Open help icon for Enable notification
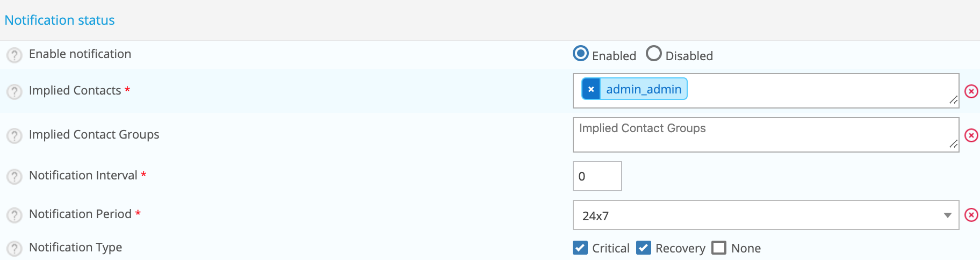Image resolution: width=980 pixels, height=260 pixels. (15, 55)
